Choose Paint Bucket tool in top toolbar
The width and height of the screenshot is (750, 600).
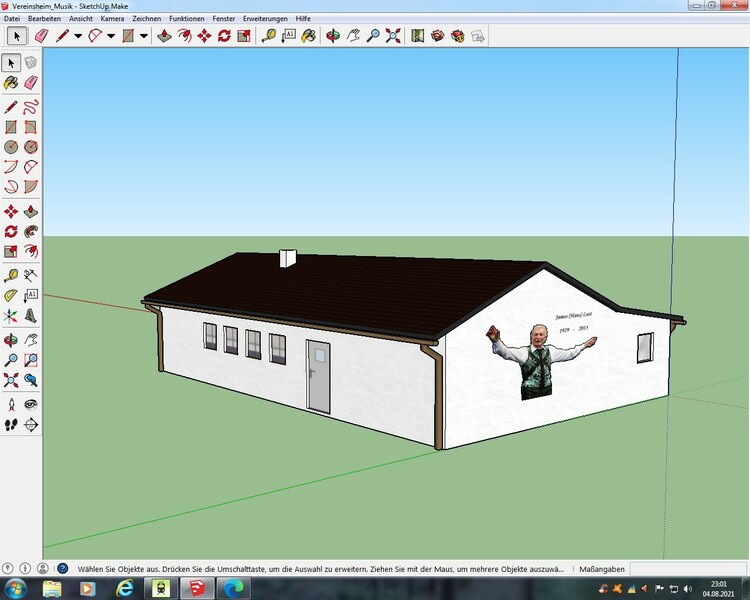click(309, 36)
